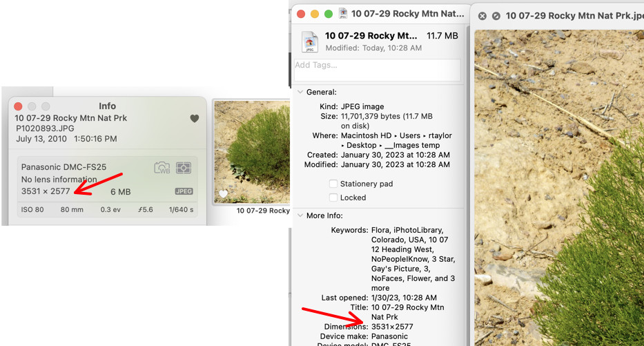Click the Panasonic DMC-FS25 camera name

[x=64, y=167]
